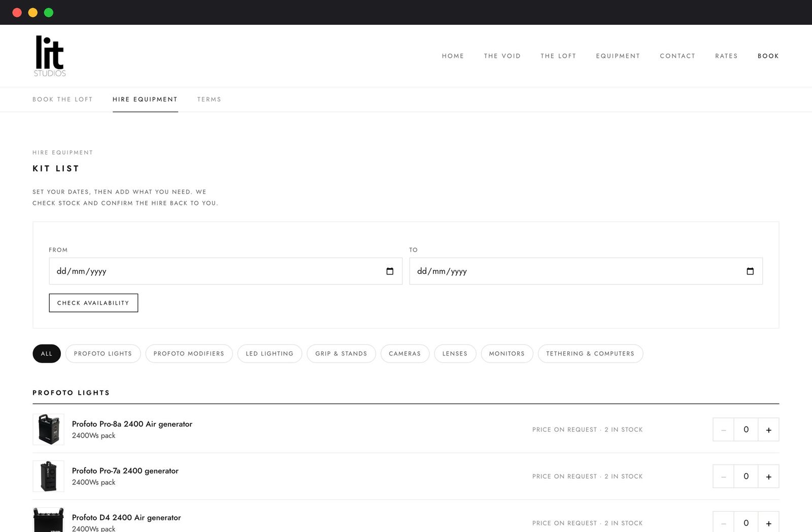Click the Lit Studios logo
812x532 pixels.
click(50, 56)
